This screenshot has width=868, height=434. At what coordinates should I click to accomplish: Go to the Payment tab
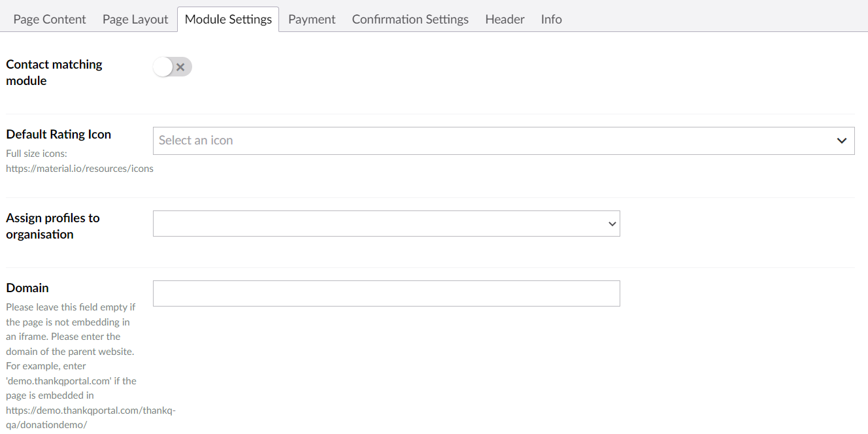312,20
